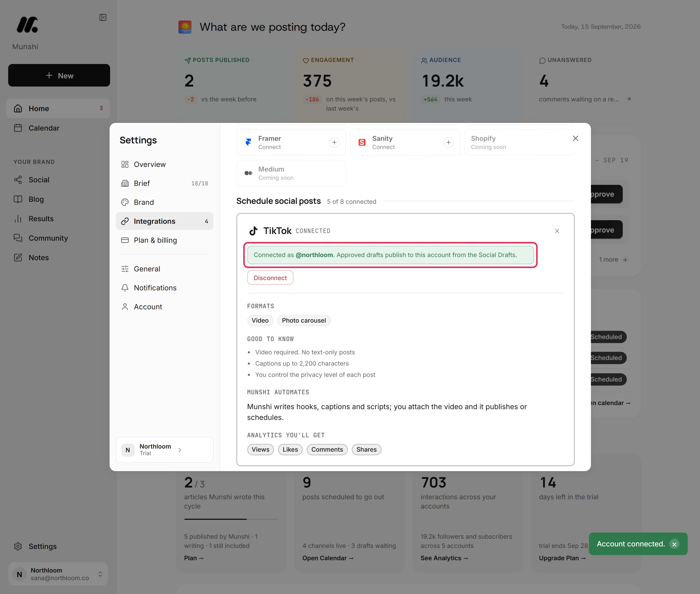Open Community section
The width and height of the screenshot is (700, 594).
(x=58, y=238)
